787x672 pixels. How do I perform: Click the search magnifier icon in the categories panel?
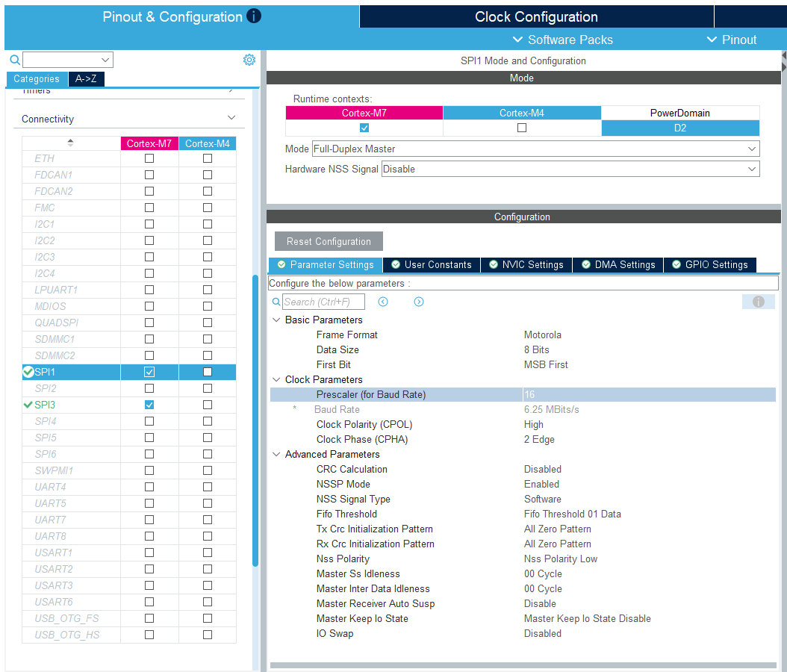[15, 60]
